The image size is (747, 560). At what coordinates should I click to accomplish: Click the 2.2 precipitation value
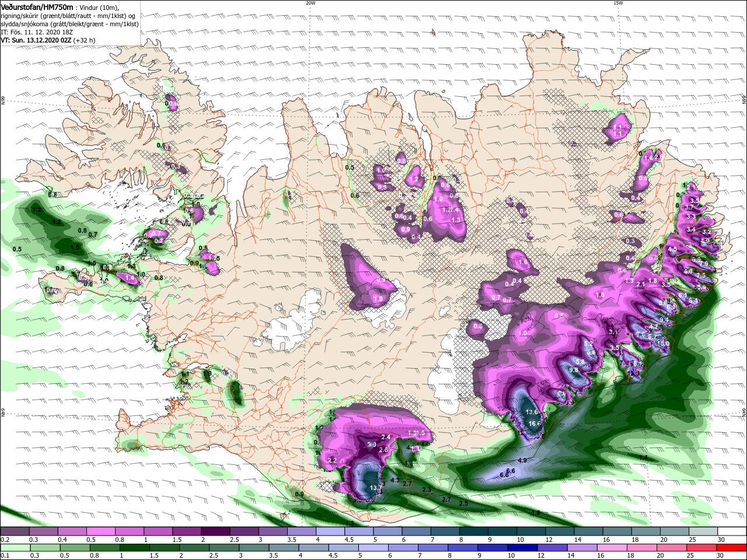point(332,460)
